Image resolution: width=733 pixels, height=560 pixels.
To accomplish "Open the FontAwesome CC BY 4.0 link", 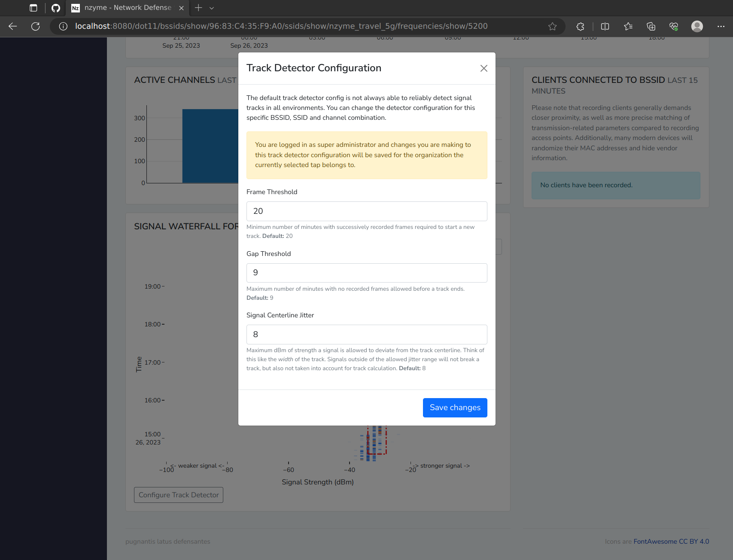I will (671, 542).
